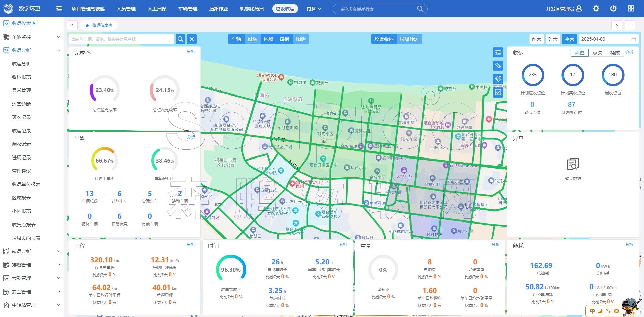The width and height of the screenshot is (644, 317).
Task: Switch to 垃圾转运 map tab
Action: coord(409,39)
